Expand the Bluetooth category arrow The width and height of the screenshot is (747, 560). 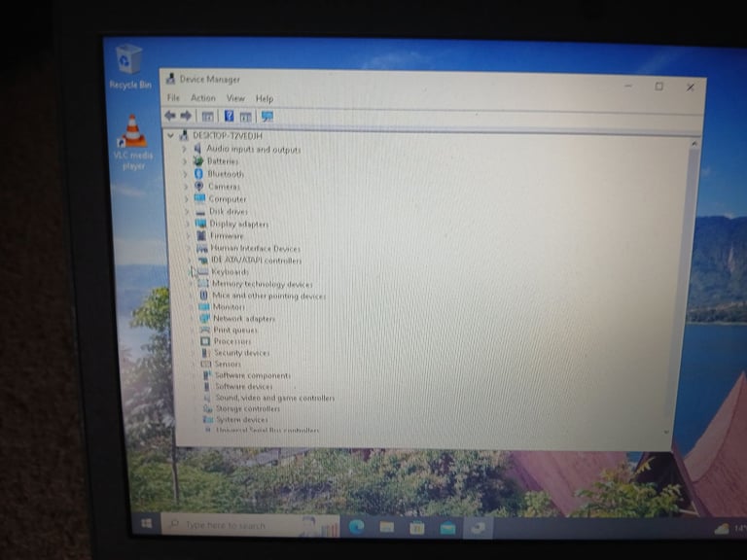coord(185,174)
